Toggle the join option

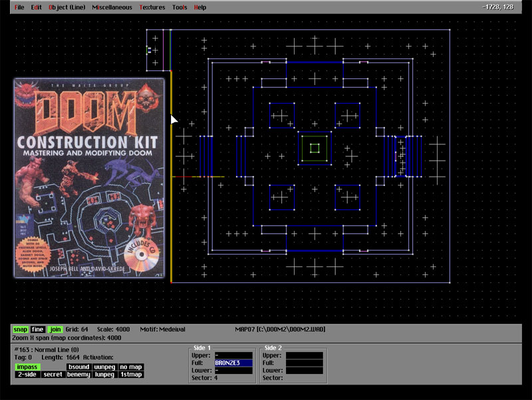[55, 329]
